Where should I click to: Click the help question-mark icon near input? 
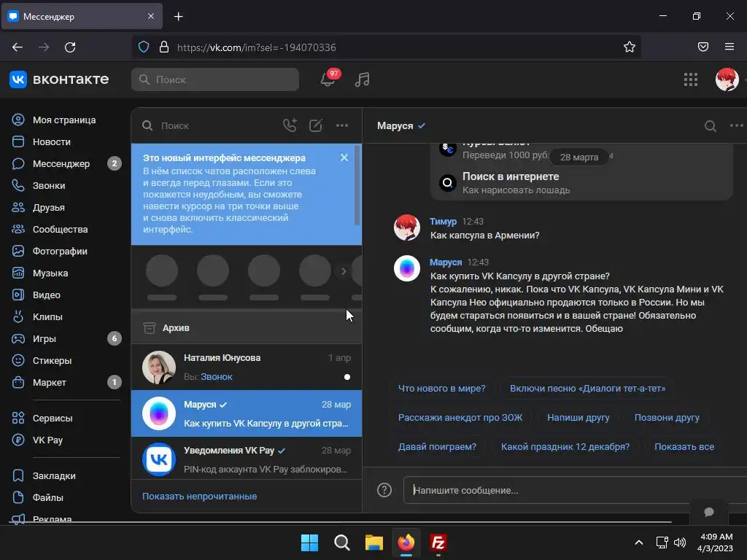(x=384, y=490)
